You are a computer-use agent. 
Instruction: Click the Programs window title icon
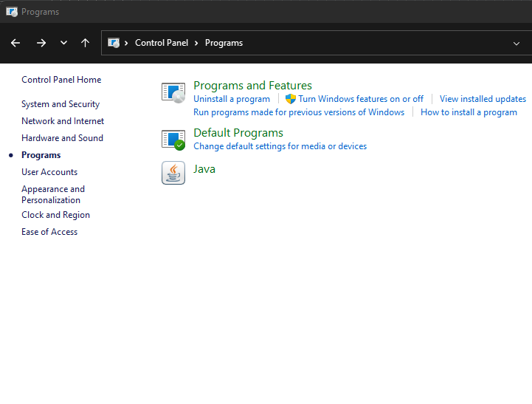click(x=12, y=12)
